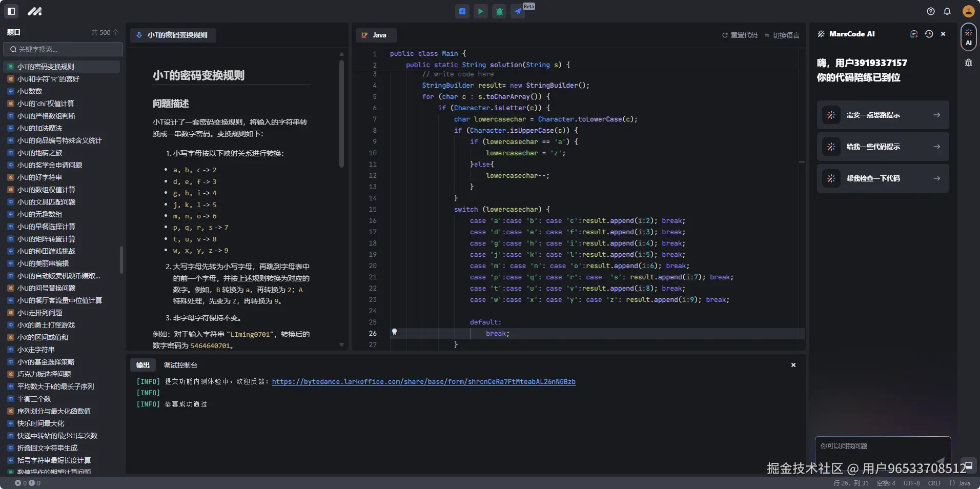Open the help question mark icon
The width and height of the screenshot is (980, 489).
click(931, 11)
